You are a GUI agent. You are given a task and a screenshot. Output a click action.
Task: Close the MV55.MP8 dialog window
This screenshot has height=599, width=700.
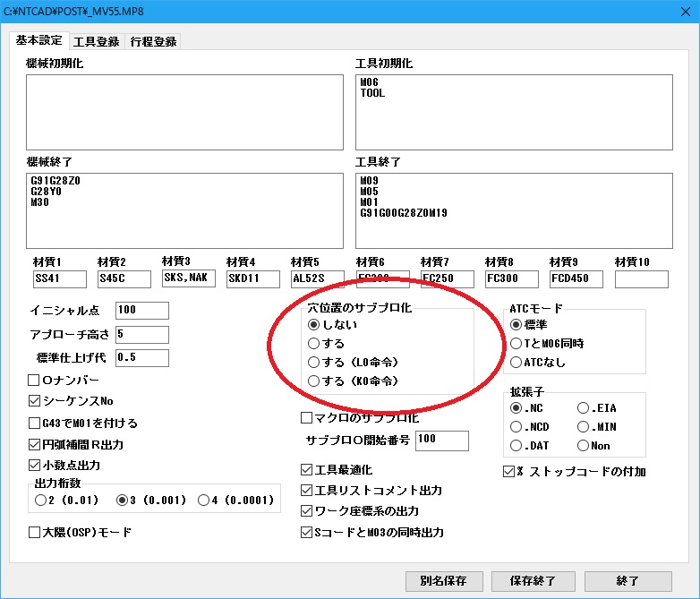[x=686, y=12]
